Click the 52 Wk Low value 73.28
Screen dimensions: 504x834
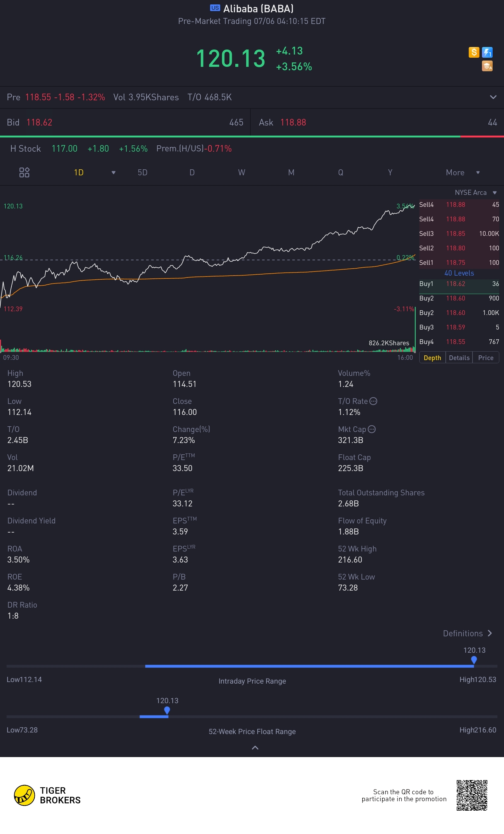click(x=348, y=588)
